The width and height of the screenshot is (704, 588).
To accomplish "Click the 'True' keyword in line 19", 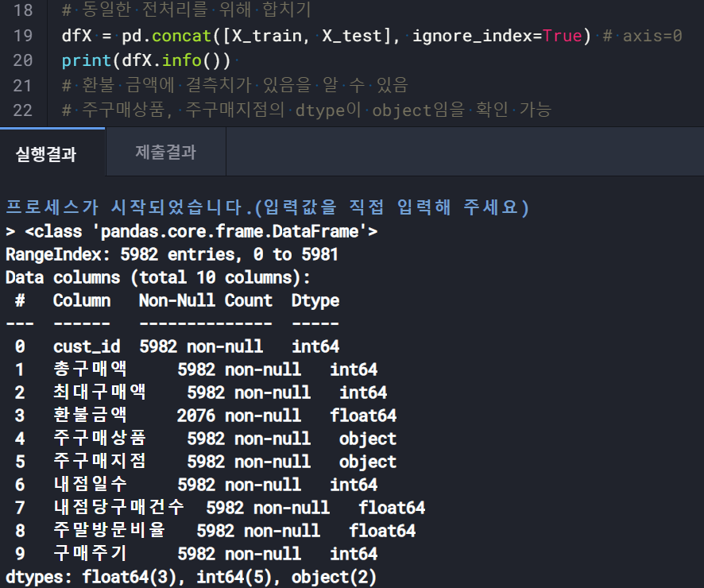I will (562, 36).
